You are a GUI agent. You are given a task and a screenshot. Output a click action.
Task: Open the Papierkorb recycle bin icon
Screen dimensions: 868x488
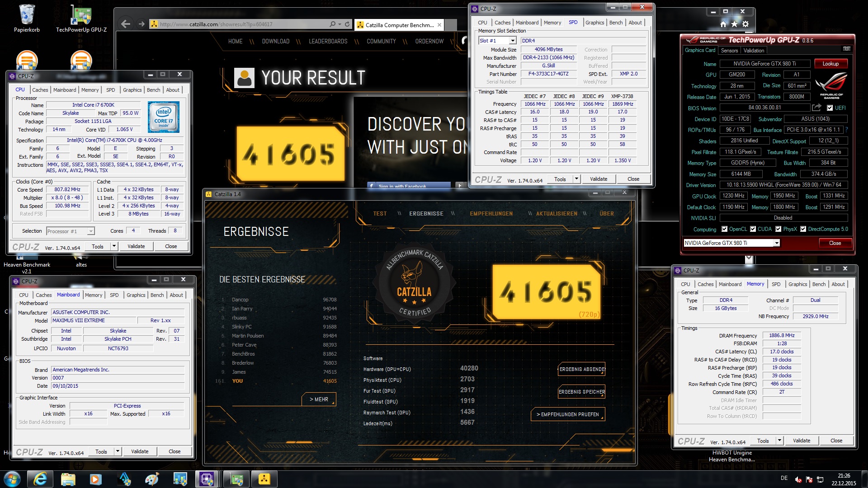[x=27, y=18]
